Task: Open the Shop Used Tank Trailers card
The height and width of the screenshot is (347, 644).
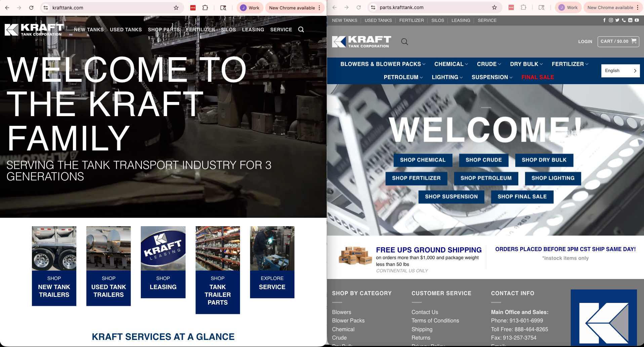Action: (x=109, y=266)
